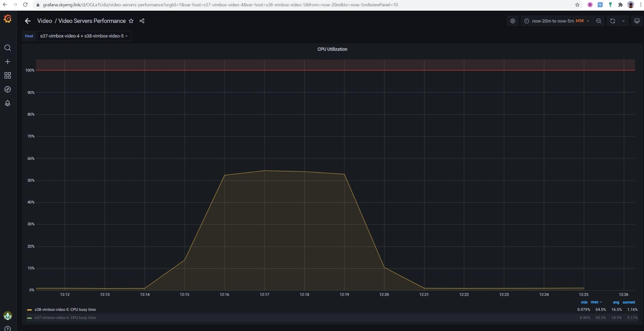Screen dimensions: 644x331
Task: Click the Video folder breadcrumb link
Action: [44, 21]
